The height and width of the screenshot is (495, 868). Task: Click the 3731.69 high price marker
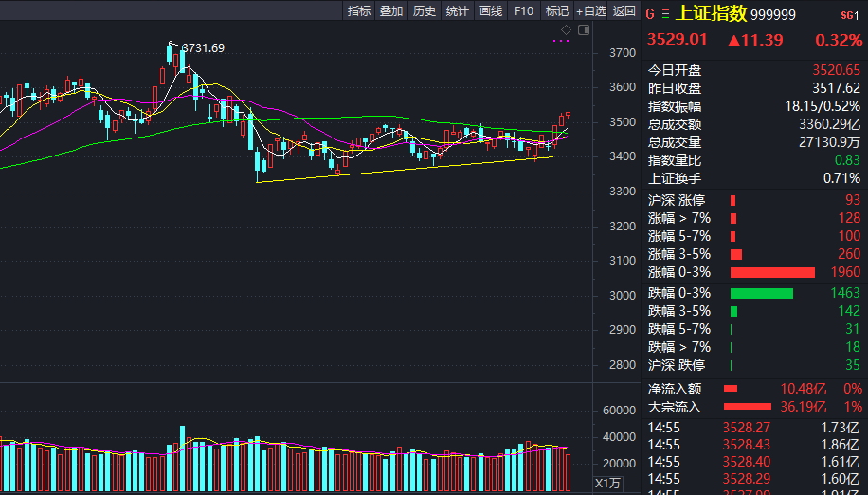pyautogui.click(x=202, y=47)
